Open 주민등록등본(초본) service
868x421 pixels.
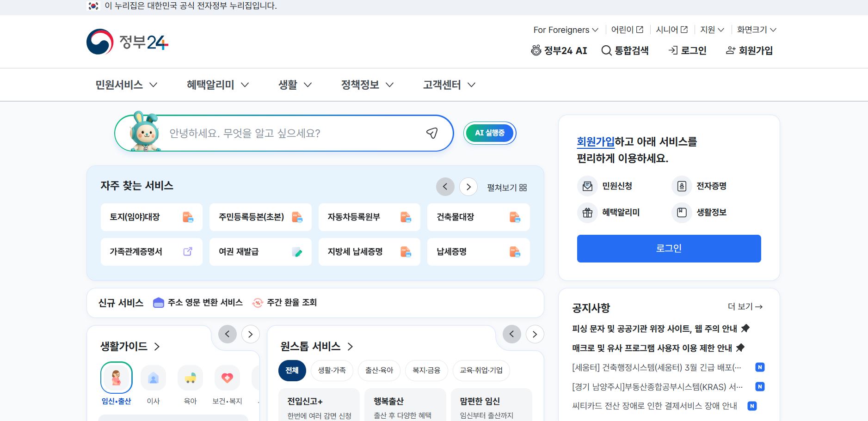point(260,217)
